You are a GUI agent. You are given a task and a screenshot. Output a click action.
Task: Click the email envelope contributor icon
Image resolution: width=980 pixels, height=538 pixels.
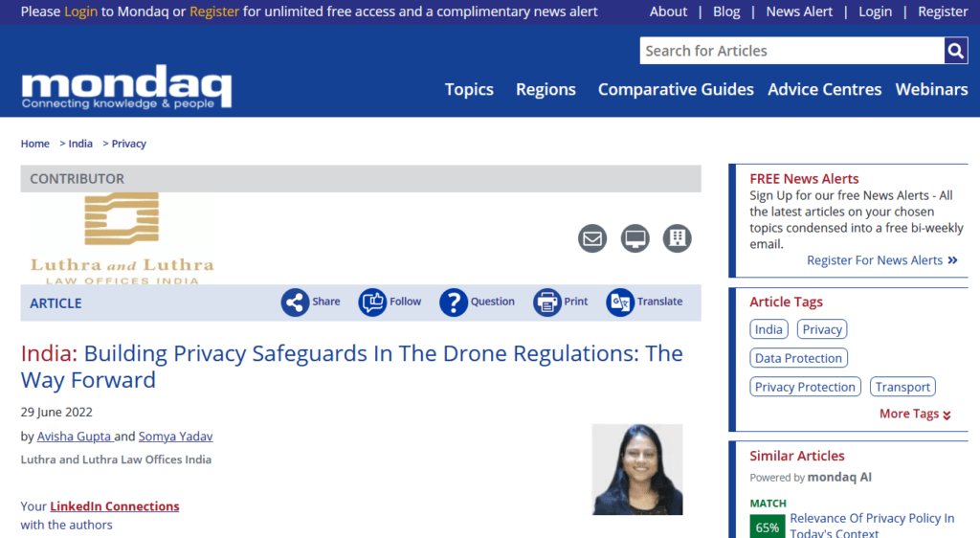coord(592,238)
